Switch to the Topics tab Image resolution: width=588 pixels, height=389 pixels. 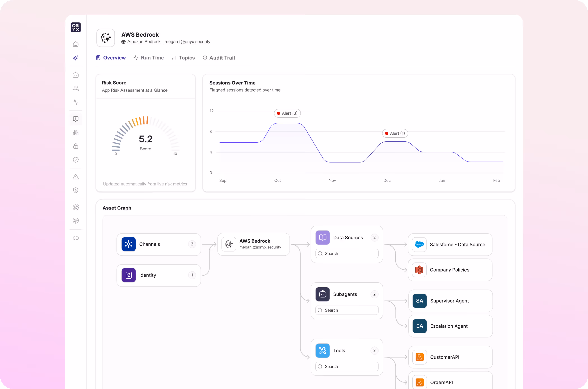point(183,58)
